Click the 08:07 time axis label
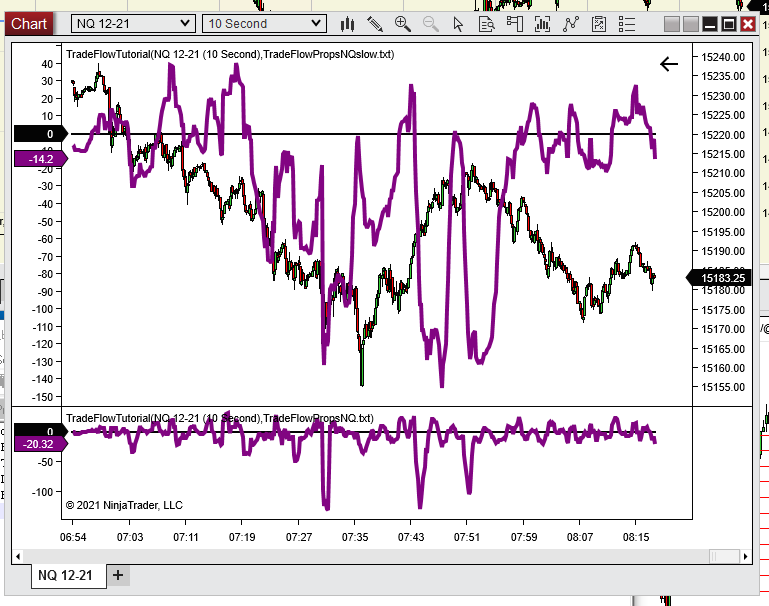Screen dimensions: 769x606 (580, 537)
